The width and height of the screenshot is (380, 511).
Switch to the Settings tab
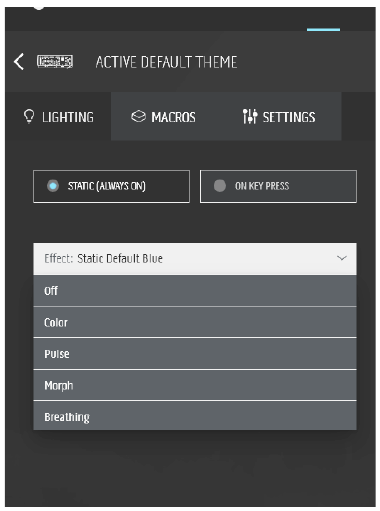pos(279,117)
